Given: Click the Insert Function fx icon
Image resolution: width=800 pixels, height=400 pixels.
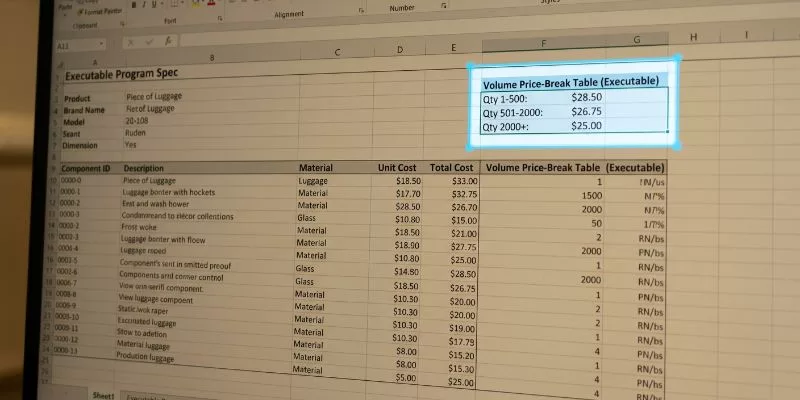Looking at the screenshot, I should (169, 41).
